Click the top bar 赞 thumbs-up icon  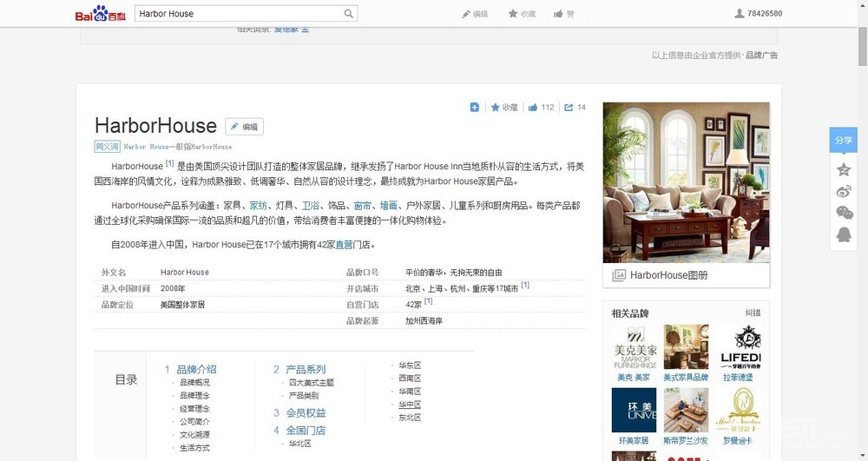(x=558, y=14)
